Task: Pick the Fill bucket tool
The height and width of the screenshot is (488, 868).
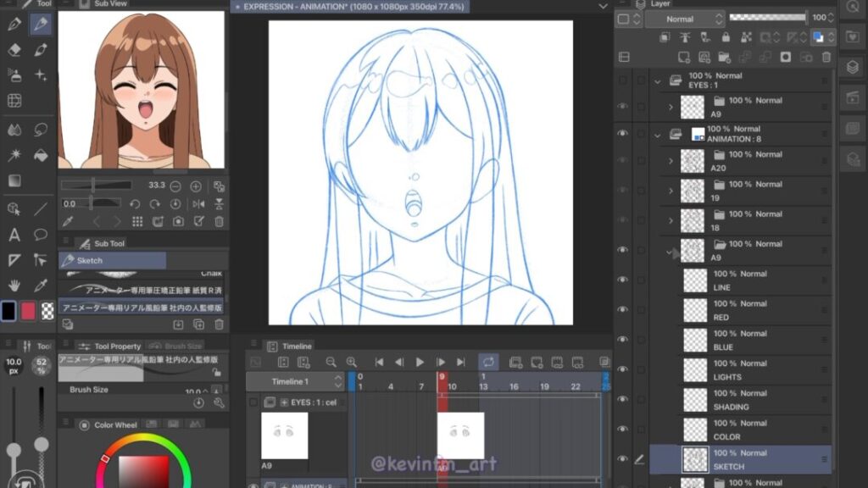Action: tap(40, 155)
